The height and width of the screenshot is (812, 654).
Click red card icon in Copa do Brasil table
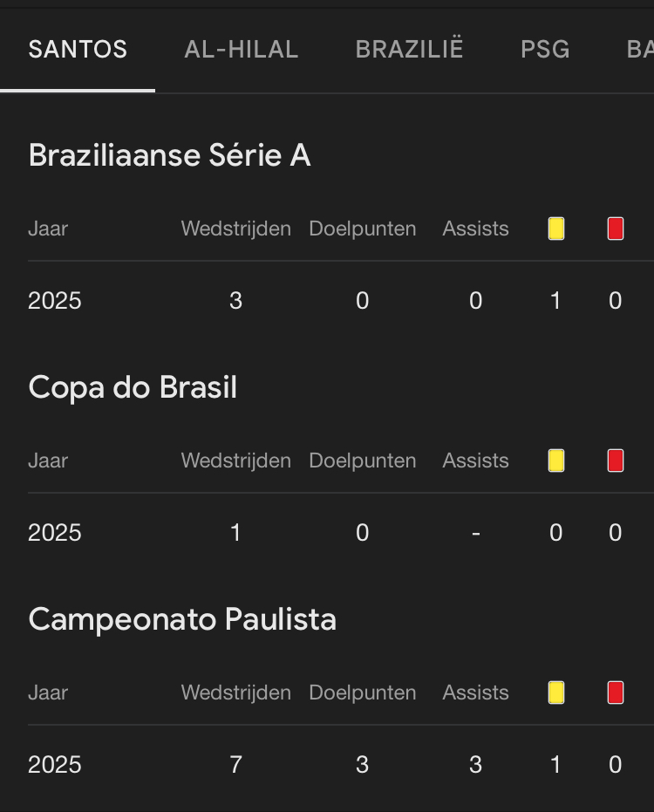(616, 461)
